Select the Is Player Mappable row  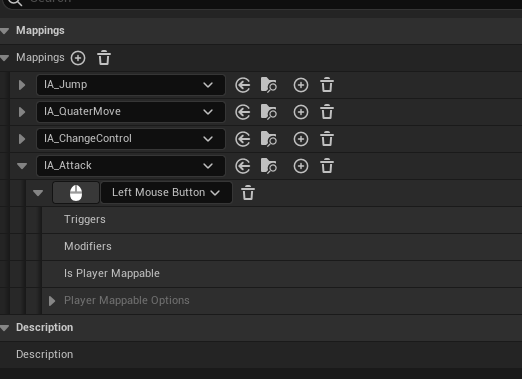pyautogui.click(x=282, y=274)
